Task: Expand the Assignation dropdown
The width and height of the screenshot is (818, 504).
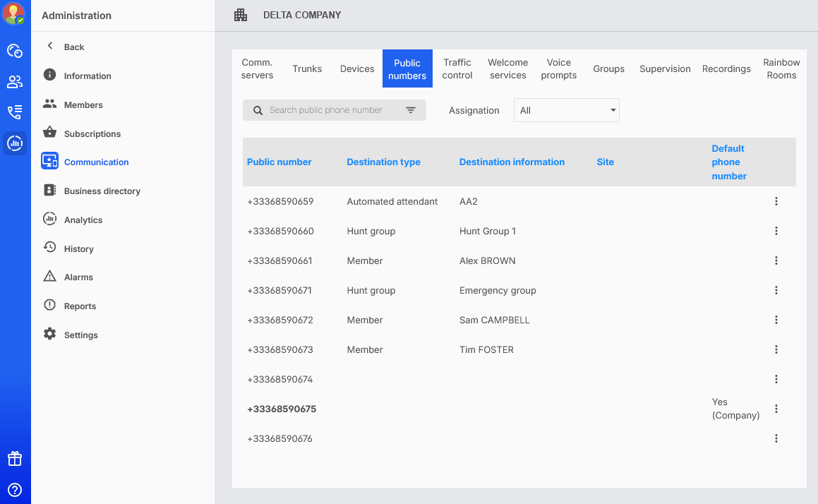Action: [566, 111]
